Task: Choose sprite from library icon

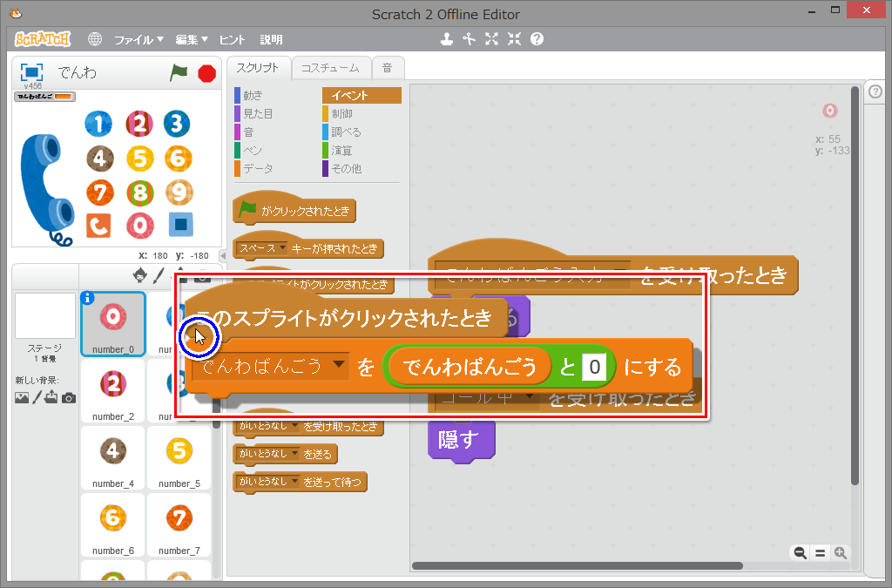Action: point(139,275)
